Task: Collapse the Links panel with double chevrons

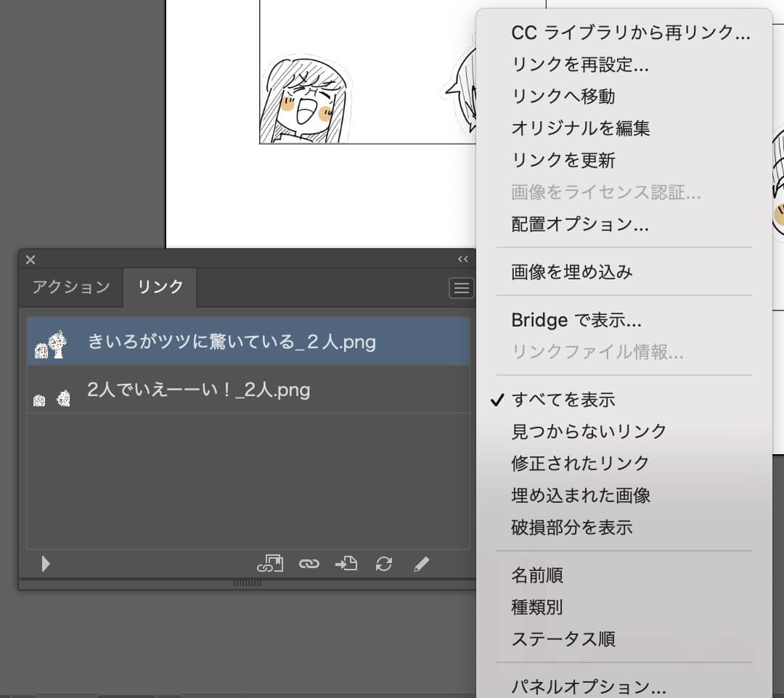Action: click(x=463, y=259)
